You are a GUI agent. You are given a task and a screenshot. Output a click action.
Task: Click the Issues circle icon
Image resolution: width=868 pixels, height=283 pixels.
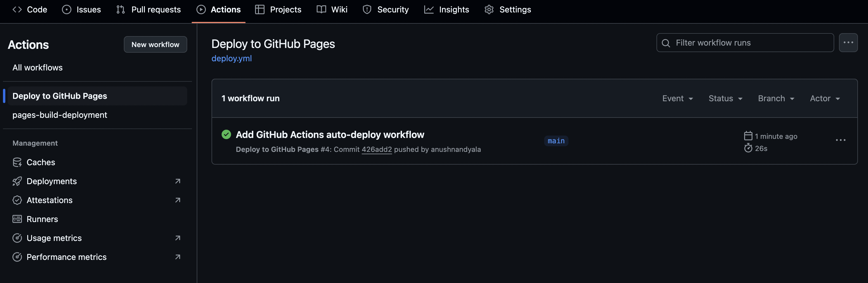click(67, 9)
